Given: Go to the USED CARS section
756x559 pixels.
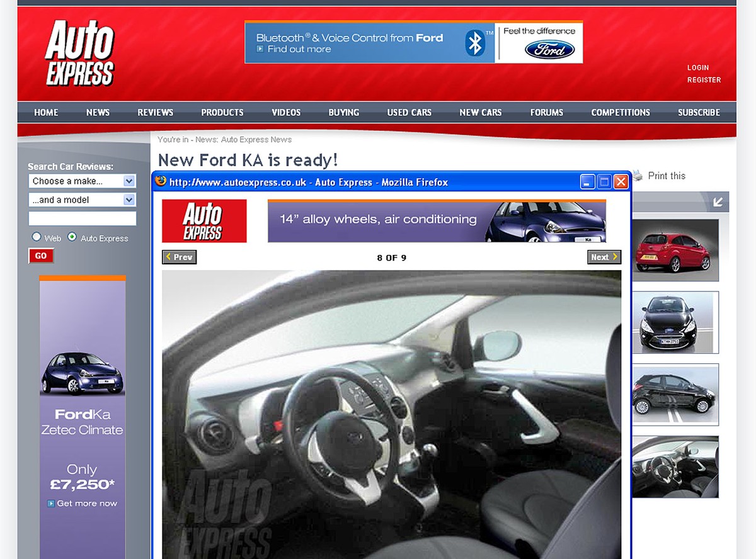Looking at the screenshot, I should (x=409, y=113).
